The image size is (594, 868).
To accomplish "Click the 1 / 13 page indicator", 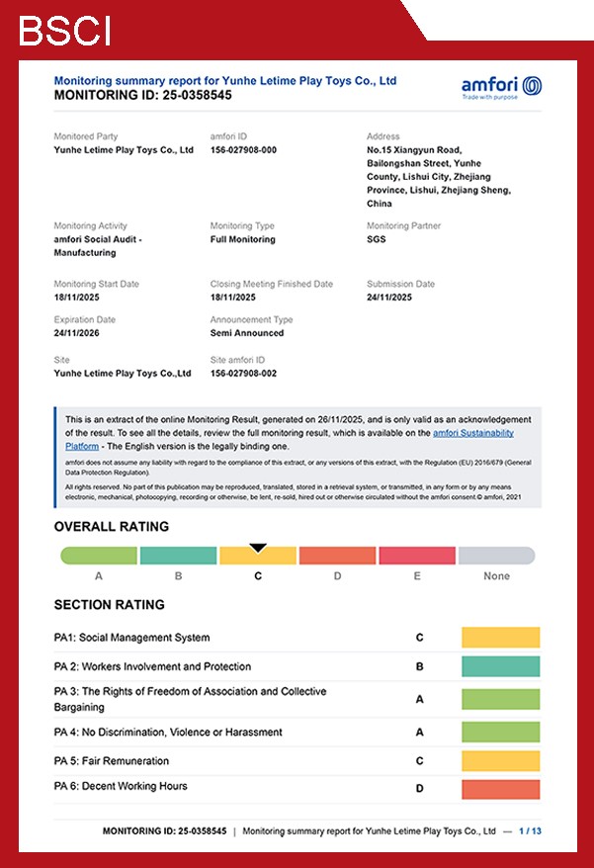I will [530, 831].
